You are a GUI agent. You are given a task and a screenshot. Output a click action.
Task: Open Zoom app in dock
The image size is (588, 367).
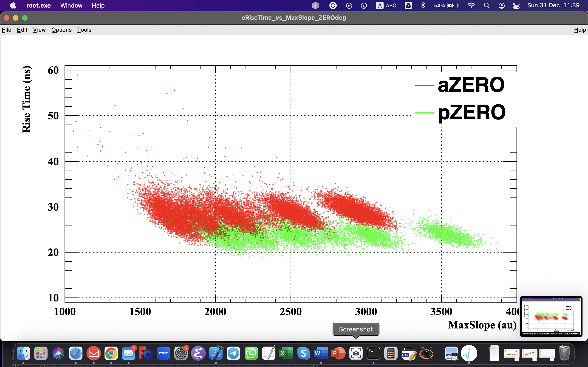pyautogui.click(x=163, y=353)
